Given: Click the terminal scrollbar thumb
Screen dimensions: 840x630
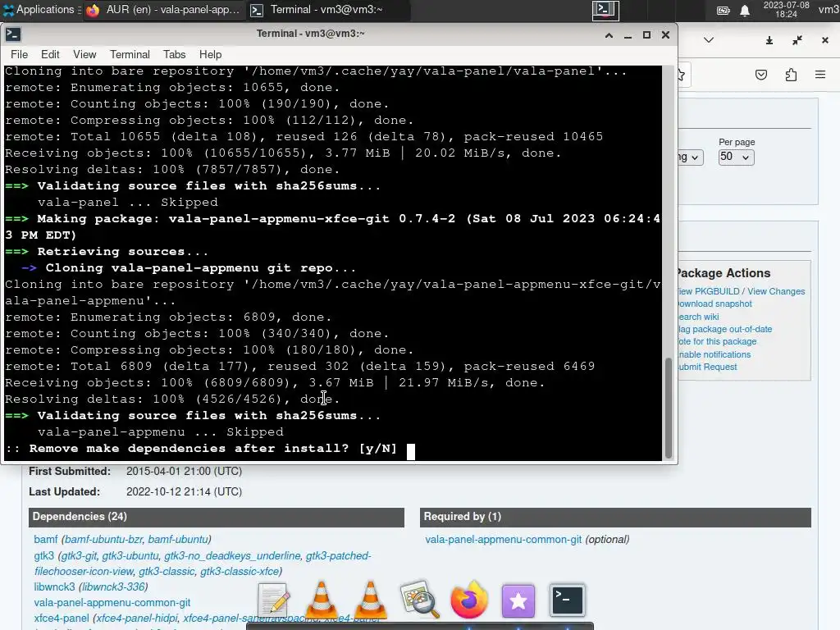Looking at the screenshot, I should (x=668, y=407).
